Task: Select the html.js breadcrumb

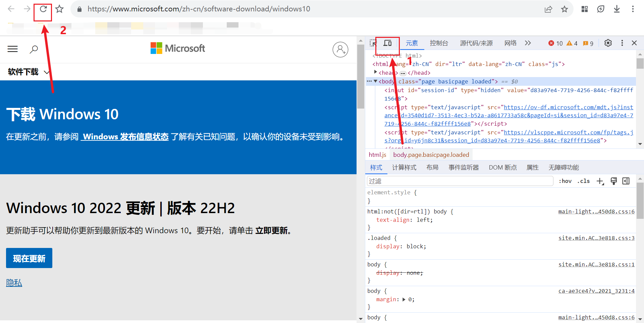Action: tap(378, 155)
